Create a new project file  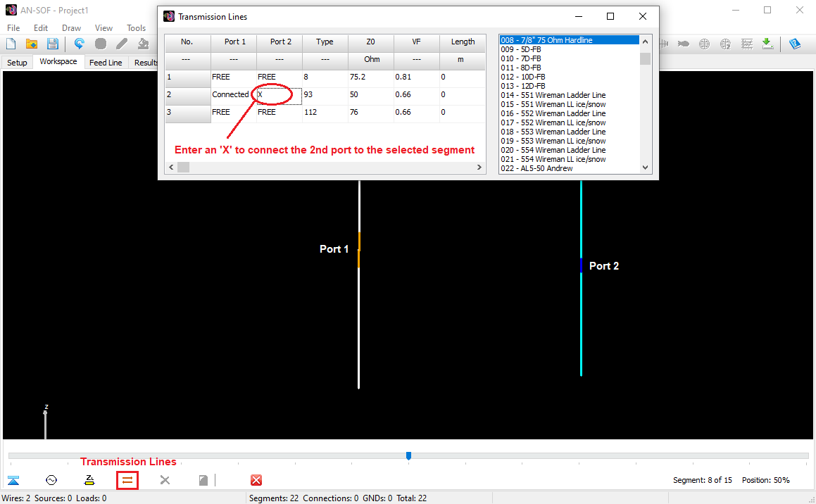[x=11, y=44]
